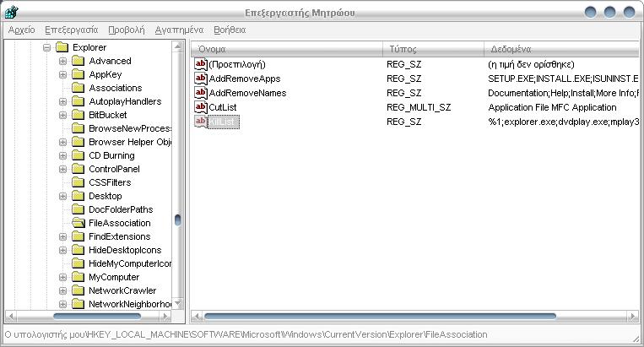
Task: Select the Associations folder icon
Action: point(78,88)
